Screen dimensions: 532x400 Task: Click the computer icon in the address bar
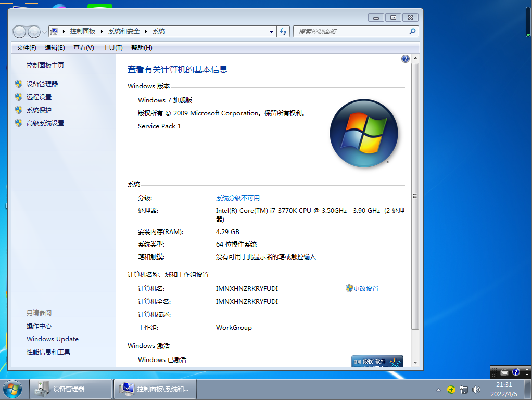tap(54, 32)
